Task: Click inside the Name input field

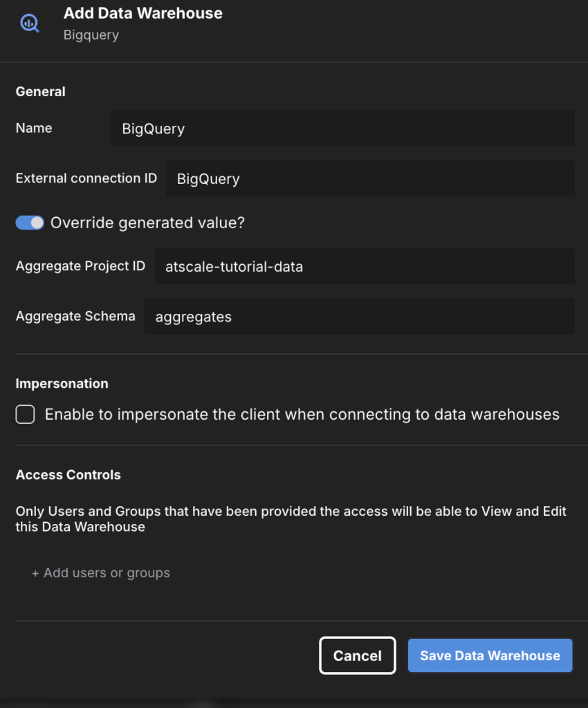Action: tap(342, 129)
